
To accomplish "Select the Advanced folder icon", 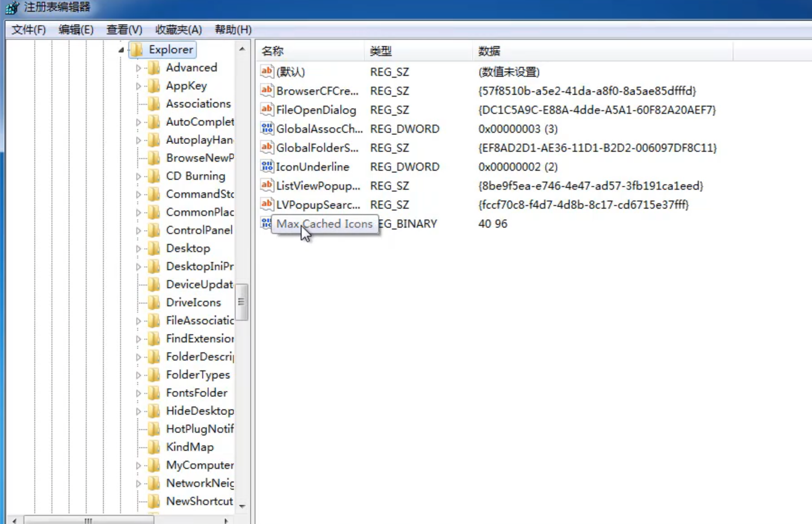I will click(155, 67).
